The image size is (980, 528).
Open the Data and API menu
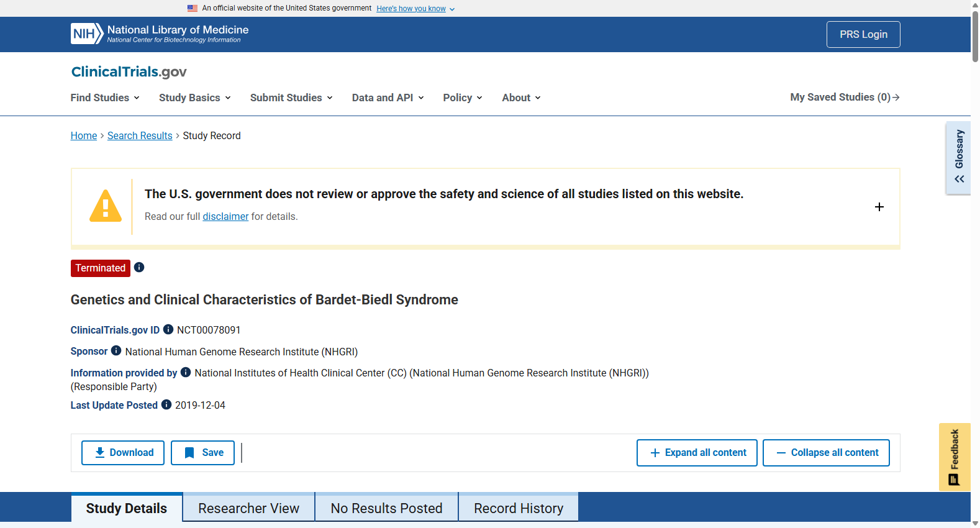(388, 98)
